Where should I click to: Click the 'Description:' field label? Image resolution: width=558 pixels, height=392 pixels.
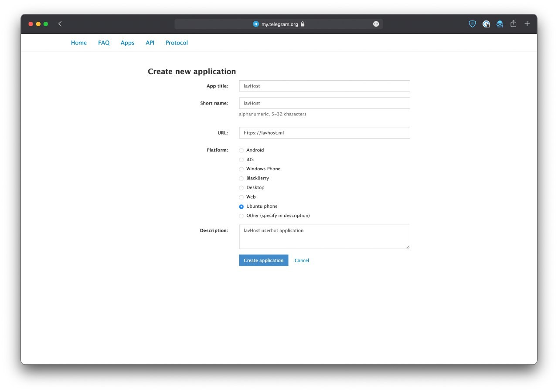point(214,230)
